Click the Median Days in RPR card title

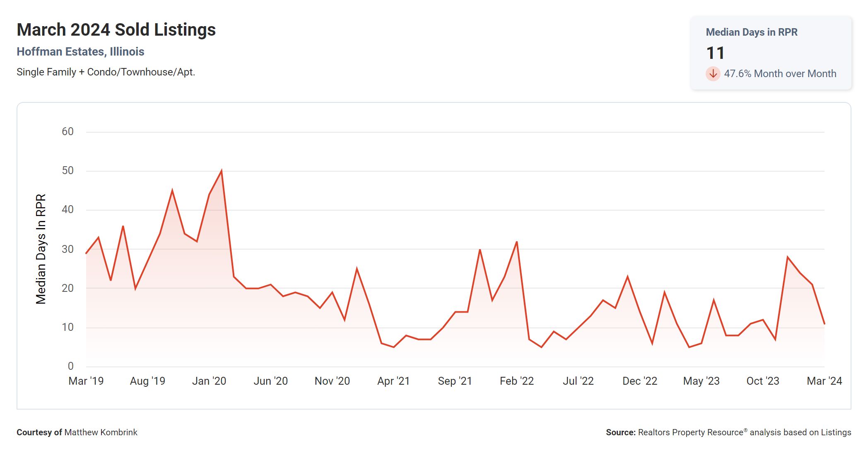tap(751, 32)
